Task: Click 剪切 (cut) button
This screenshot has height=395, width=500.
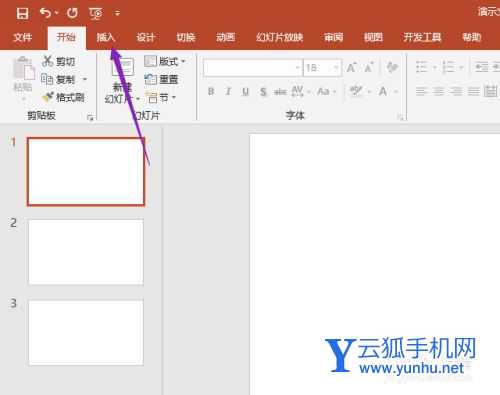Action: (59, 61)
